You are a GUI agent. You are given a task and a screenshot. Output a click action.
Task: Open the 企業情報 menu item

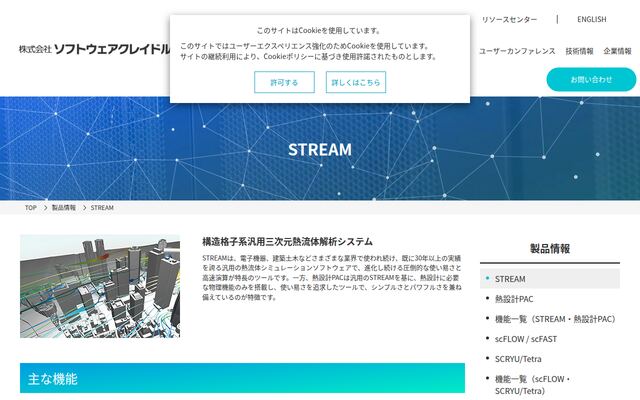[617, 51]
